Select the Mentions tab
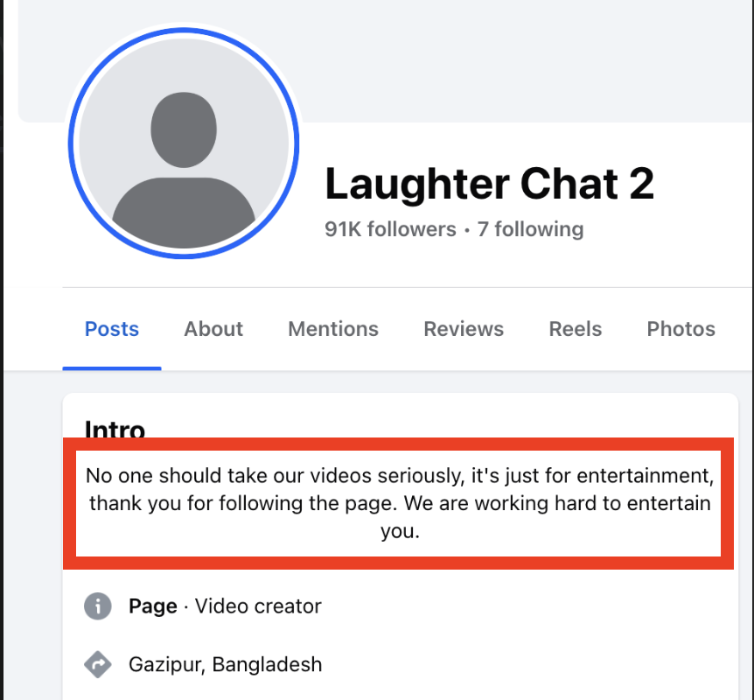Screen dimensions: 754x700 pyautogui.click(x=333, y=329)
